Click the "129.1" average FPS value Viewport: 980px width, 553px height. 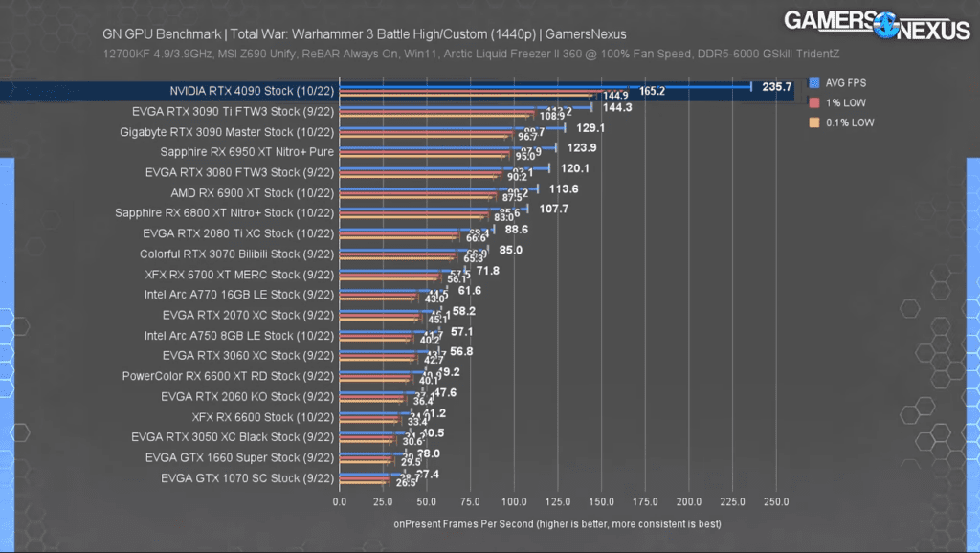590,128
